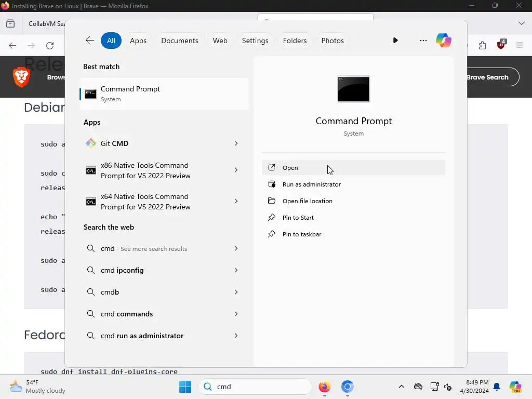Pick the 'cmd commands' web suggestion
The height and width of the screenshot is (399, 532).
[x=156, y=314]
